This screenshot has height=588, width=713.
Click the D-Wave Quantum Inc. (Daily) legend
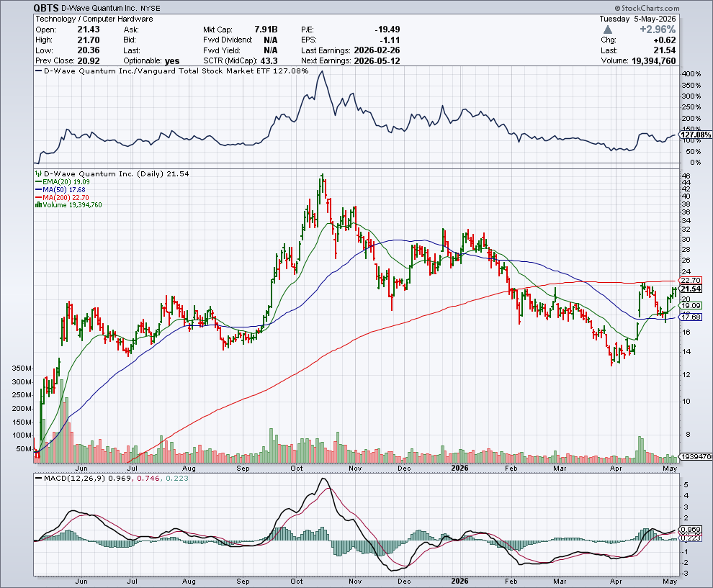pyautogui.click(x=112, y=173)
